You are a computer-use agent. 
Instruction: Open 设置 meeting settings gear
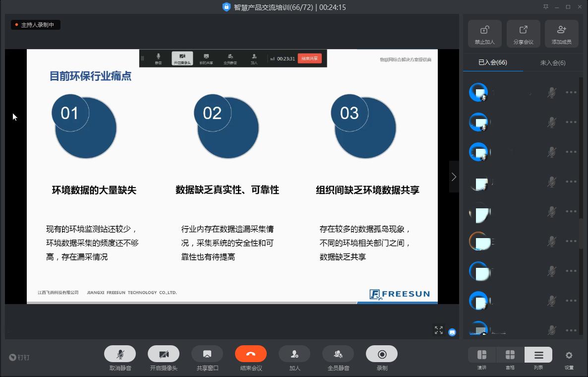point(569,355)
